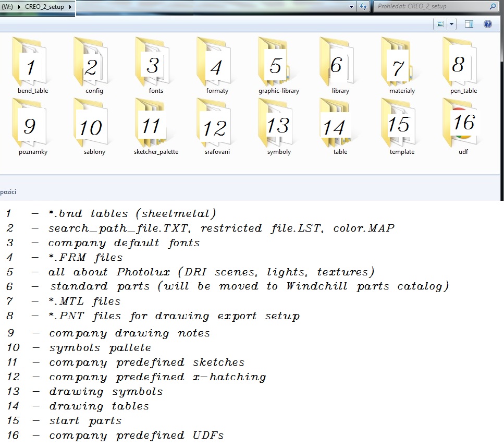
Task: Click the formaty folder name
Action: pyautogui.click(x=217, y=91)
